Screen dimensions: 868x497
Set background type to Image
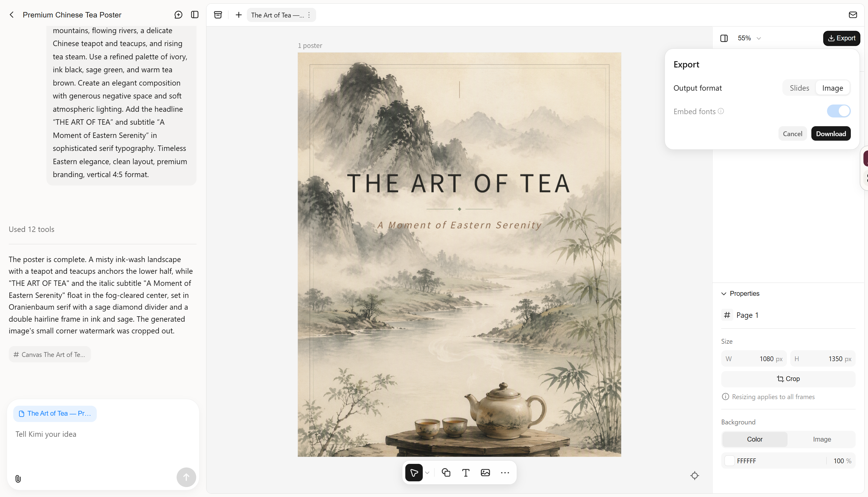click(x=822, y=439)
